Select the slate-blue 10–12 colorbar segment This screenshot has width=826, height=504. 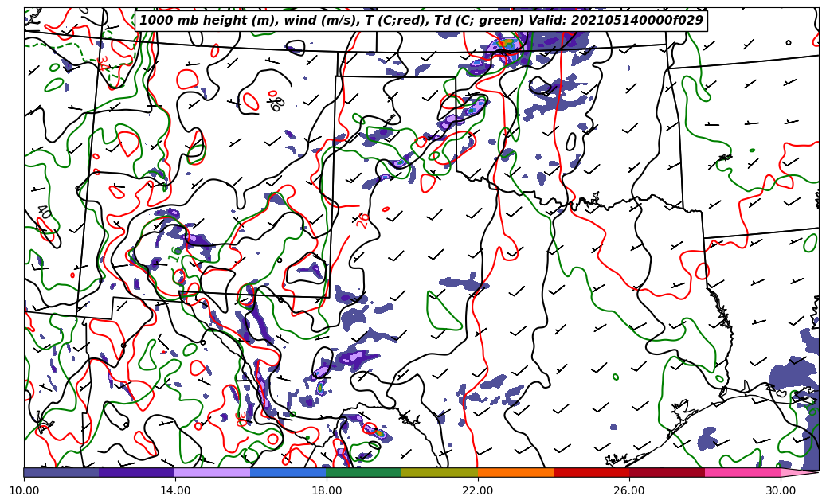[61, 472]
